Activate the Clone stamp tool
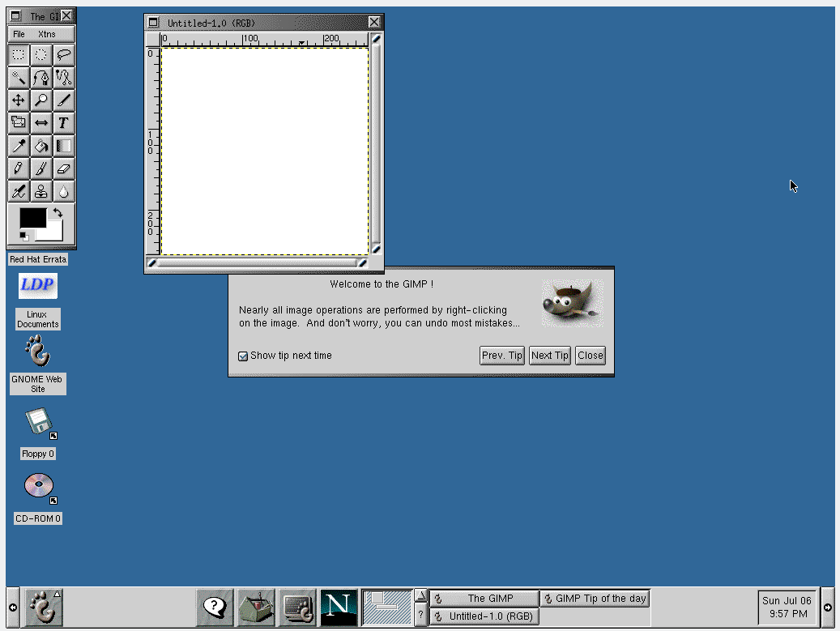Screen dimensions: 840x631 (41, 191)
